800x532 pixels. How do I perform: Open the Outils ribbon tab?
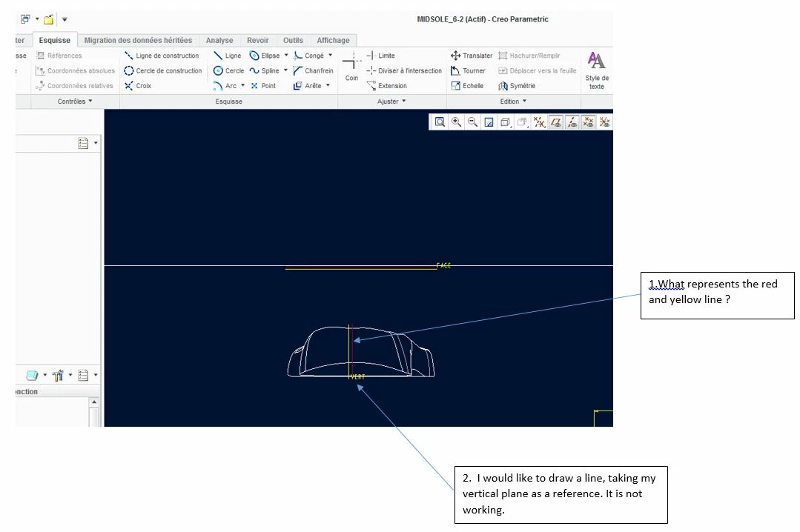pos(293,40)
